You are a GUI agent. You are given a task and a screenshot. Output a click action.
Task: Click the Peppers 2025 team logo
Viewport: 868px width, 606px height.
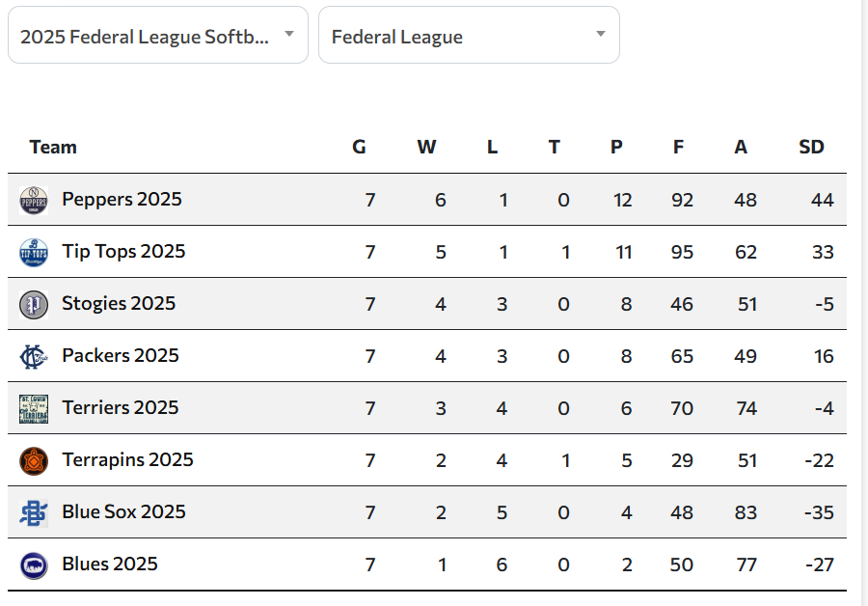(x=34, y=200)
